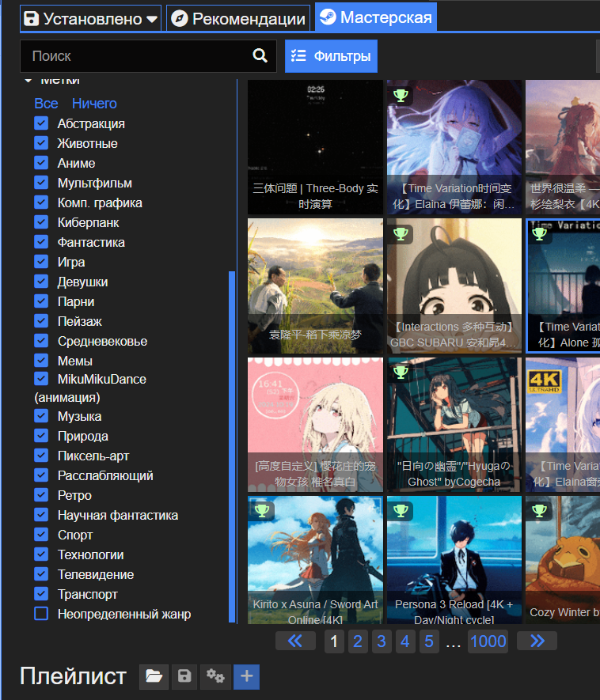Viewport: 600px width, 700px height.
Task: Toggle the Технологии tag checkbox
Action: 41,554
